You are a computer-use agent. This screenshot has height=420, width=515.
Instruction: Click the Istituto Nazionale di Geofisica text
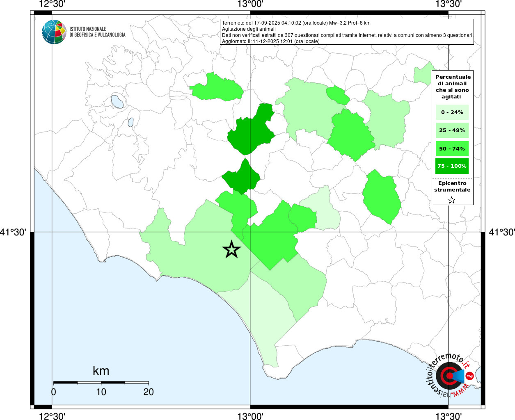pyautogui.click(x=97, y=32)
